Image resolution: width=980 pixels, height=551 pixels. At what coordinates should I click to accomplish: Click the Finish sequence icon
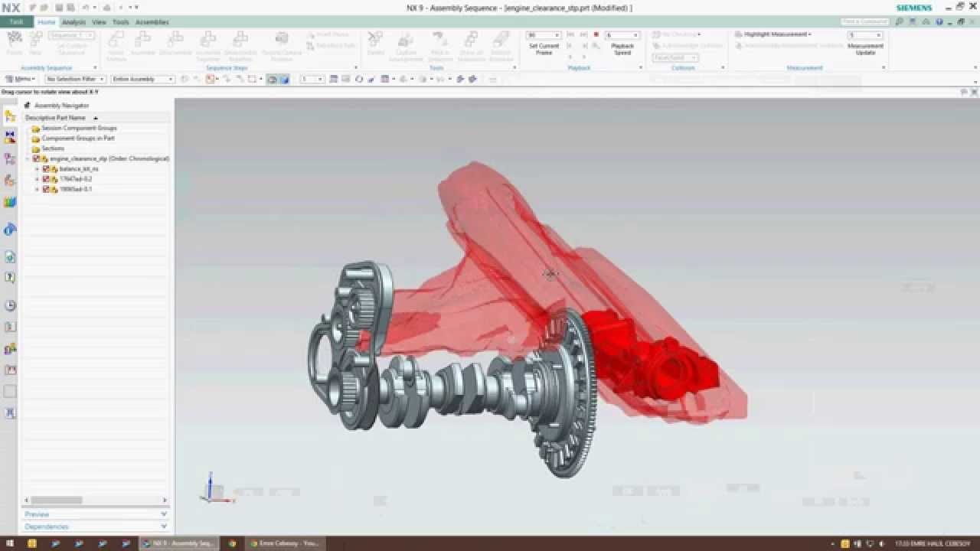pyautogui.click(x=14, y=43)
